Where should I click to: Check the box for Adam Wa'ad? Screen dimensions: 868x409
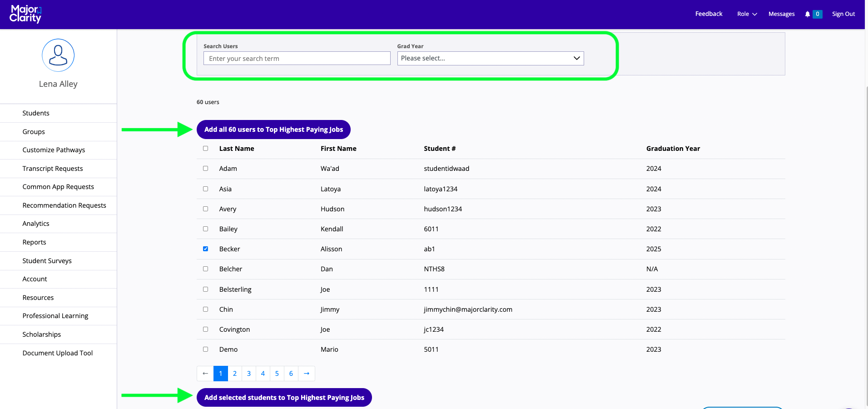[x=205, y=169]
